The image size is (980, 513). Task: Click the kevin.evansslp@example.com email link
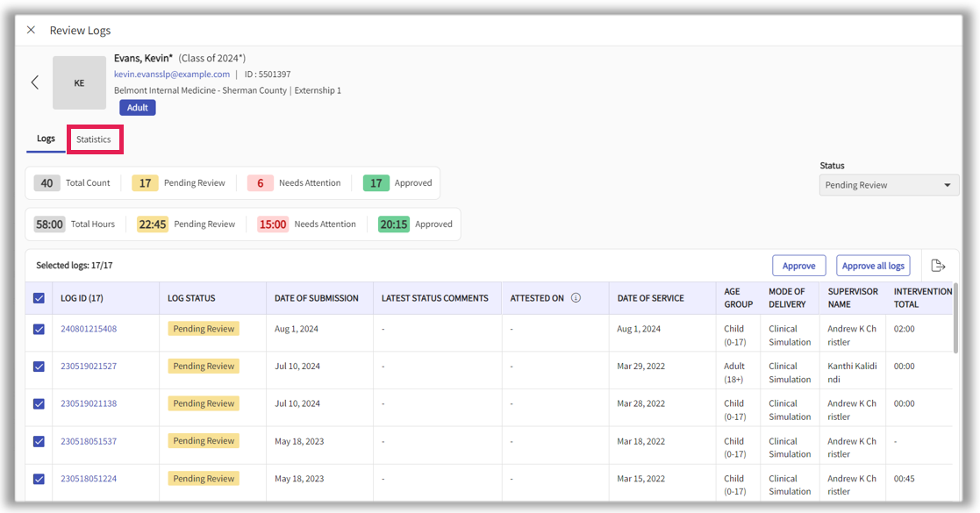point(172,75)
